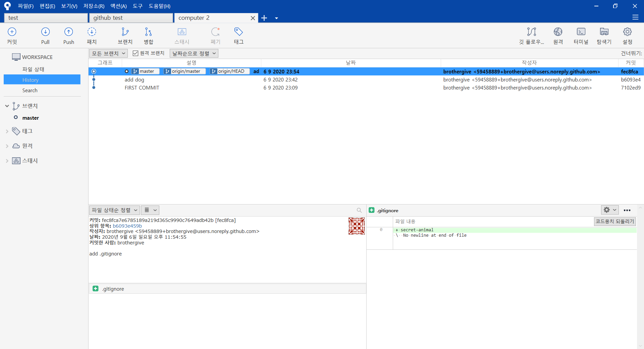
Task: Click the added line secret-animal
Action: click(515, 230)
